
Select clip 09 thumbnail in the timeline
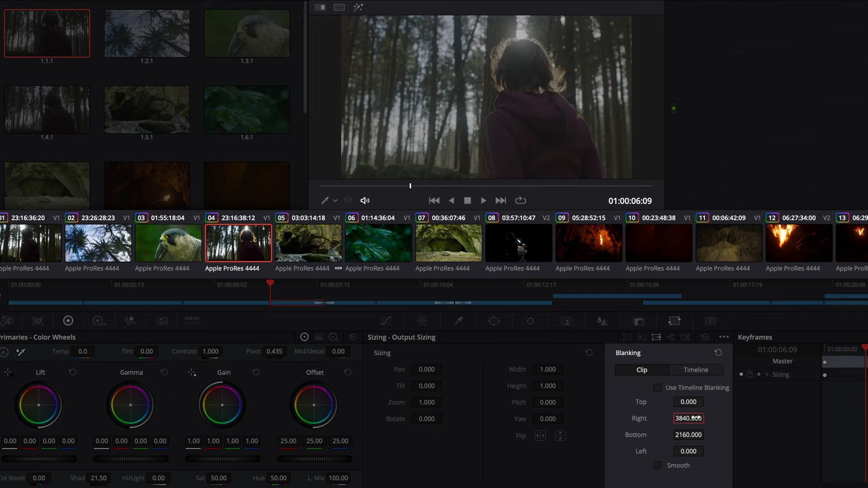click(589, 243)
